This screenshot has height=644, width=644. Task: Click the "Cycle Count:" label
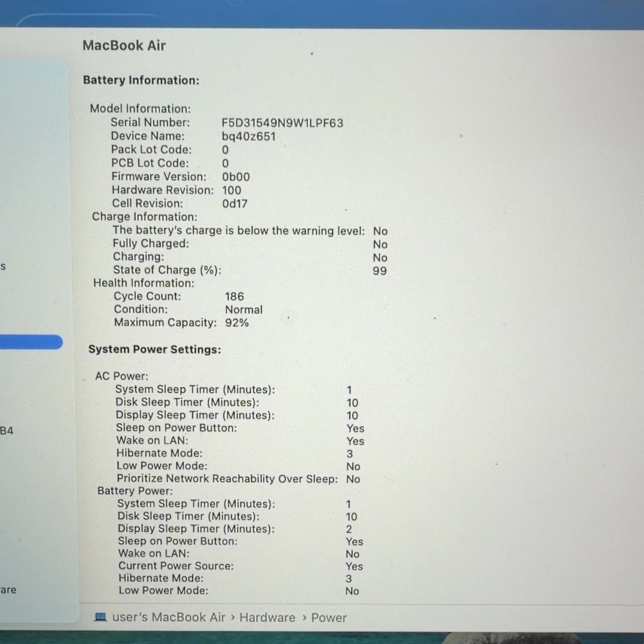coord(147,296)
